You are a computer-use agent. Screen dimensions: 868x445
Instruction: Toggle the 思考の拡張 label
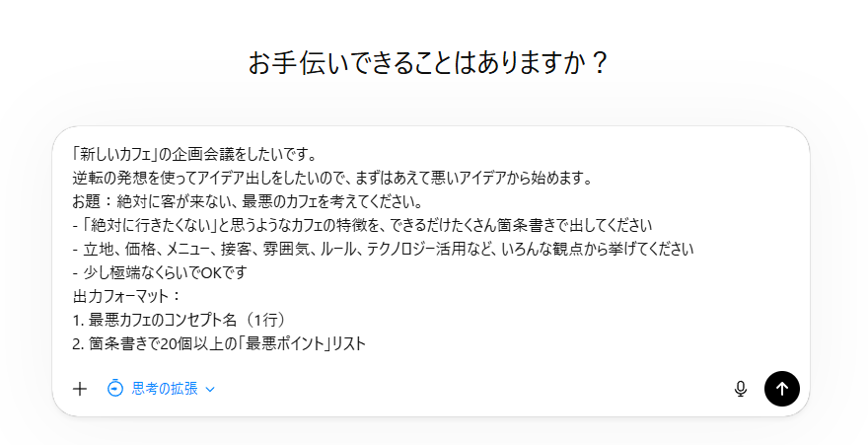165,389
